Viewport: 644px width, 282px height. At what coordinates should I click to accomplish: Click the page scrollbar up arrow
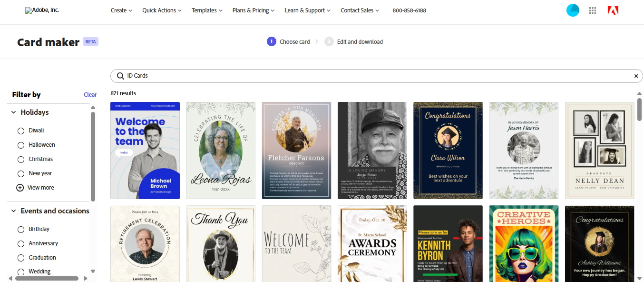[x=640, y=94]
